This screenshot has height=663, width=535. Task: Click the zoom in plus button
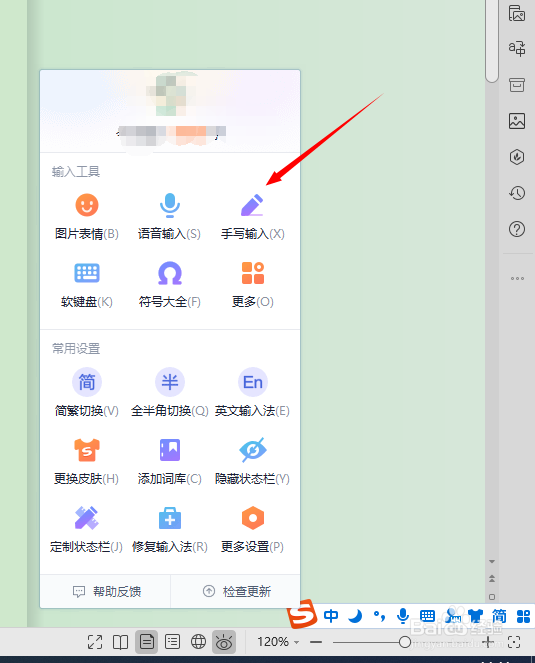(488, 642)
